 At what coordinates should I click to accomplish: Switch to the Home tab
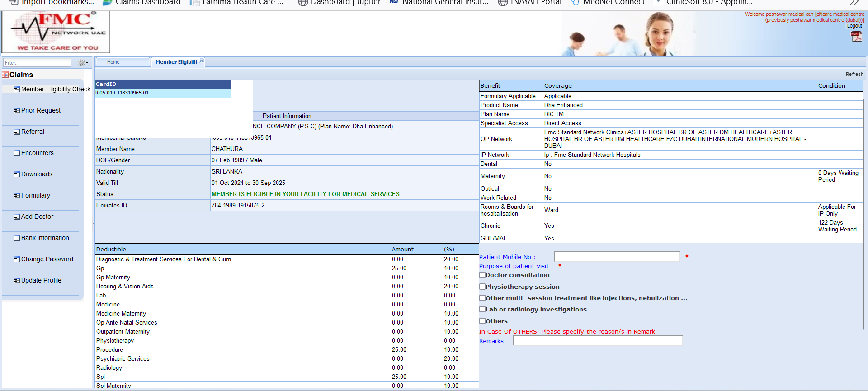coord(113,62)
